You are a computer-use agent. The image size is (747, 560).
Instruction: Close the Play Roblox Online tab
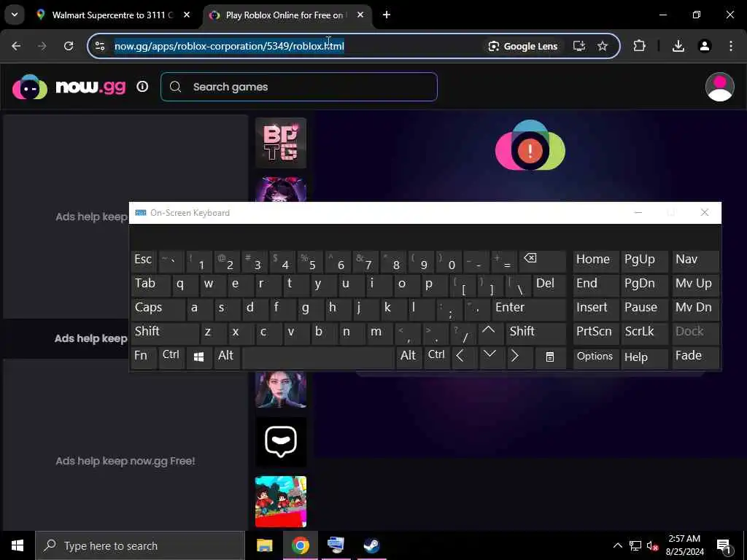(x=360, y=15)
